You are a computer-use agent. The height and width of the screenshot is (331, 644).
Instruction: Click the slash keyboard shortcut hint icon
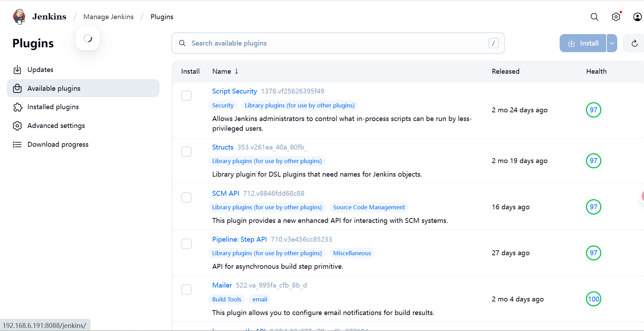(x=493, y=43)
